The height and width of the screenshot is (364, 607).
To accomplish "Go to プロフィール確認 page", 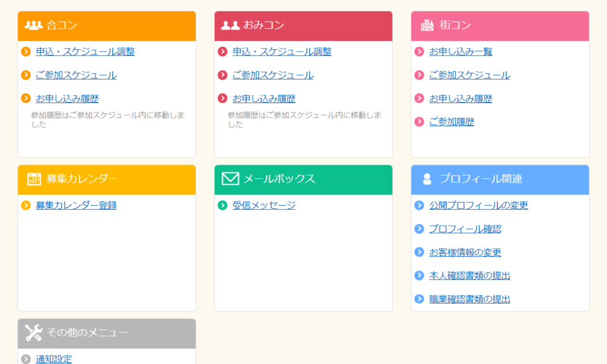I will (x=465, y=229).
